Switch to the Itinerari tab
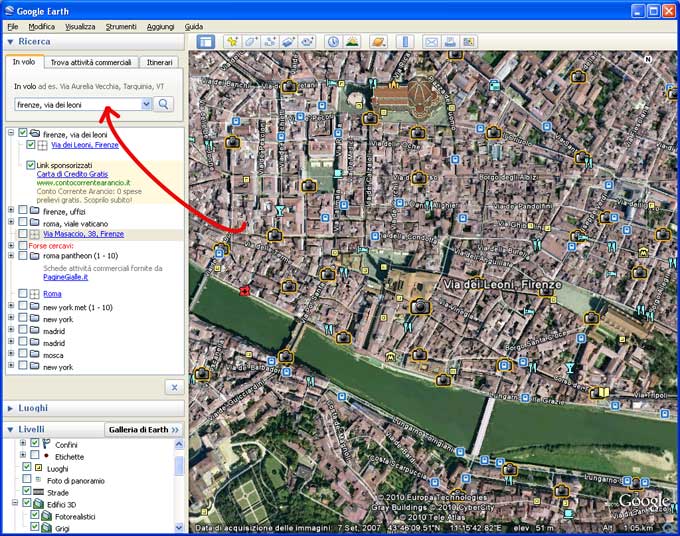 159,62
